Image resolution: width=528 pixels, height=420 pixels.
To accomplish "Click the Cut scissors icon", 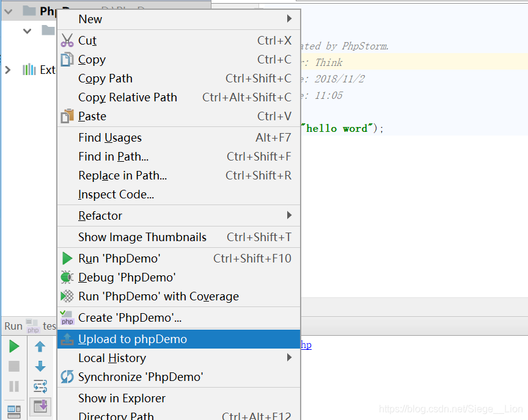I will point(67,40).
